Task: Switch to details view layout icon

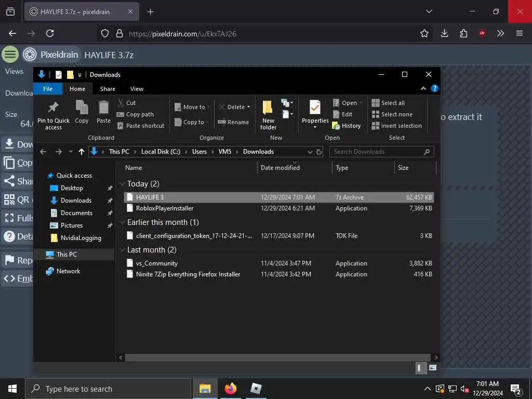Action: pos(421,368)
